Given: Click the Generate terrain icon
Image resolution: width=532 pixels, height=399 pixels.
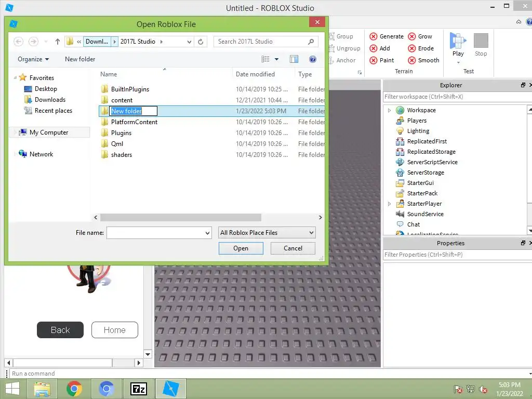Looking at the screenshot, I should (x=373, y=36).
